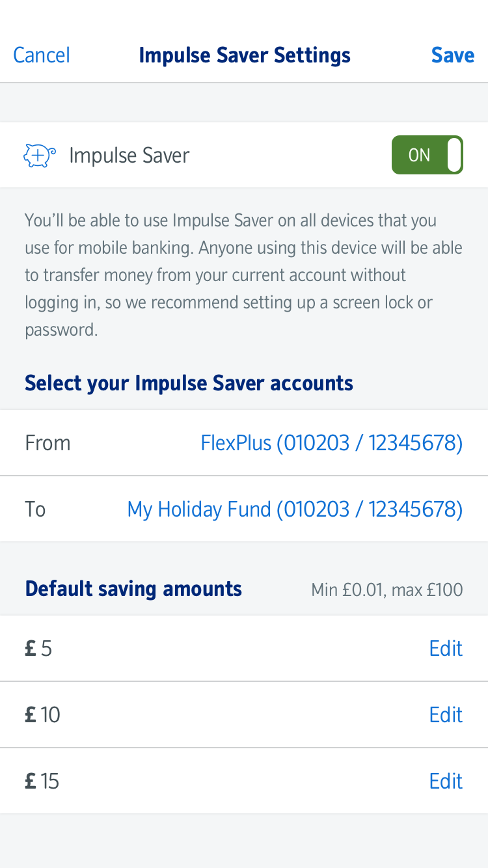Cancel the Impulse Saver settings changes
The width and height of the screenshot is (488, 868).
click(42, 55)
